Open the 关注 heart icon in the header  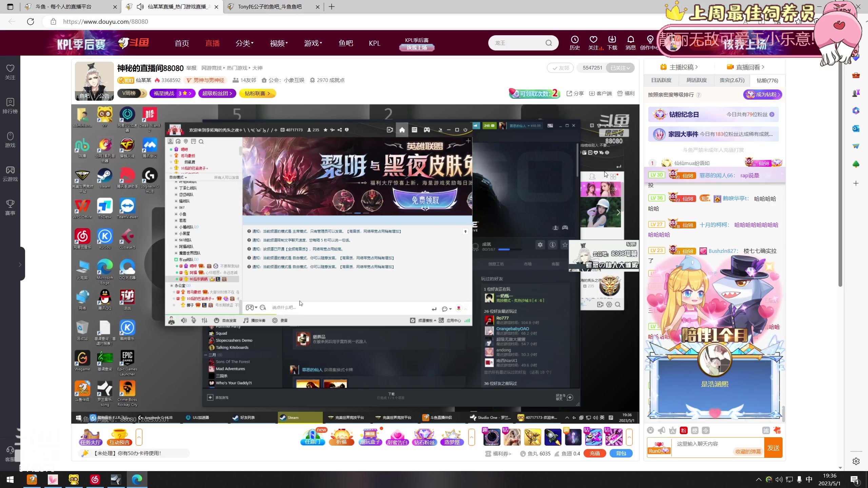(593, 43)
